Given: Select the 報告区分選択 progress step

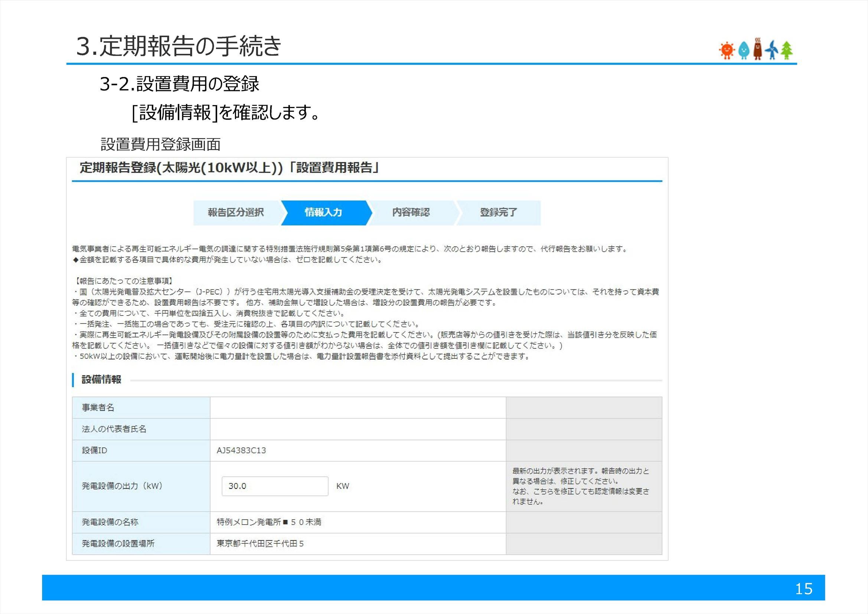Looking at the screenshot, I should tap(236, 212).
